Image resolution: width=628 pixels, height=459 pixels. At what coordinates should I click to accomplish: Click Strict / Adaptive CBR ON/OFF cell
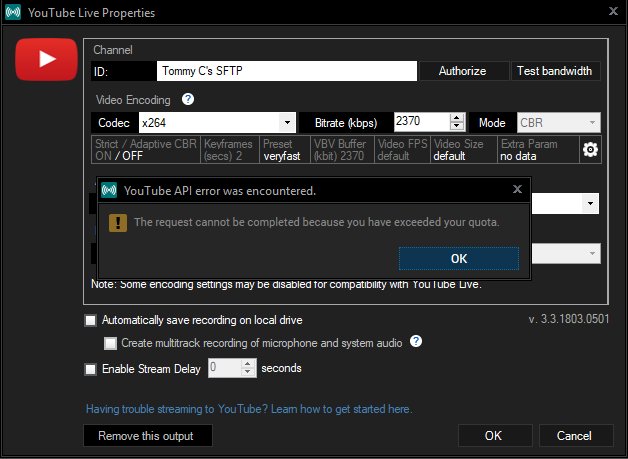coord(146,149)
